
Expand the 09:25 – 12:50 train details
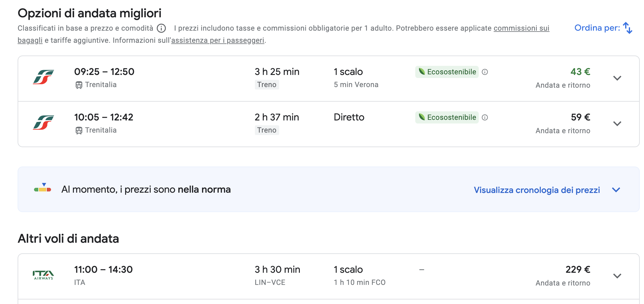click(x=617, y=78)
